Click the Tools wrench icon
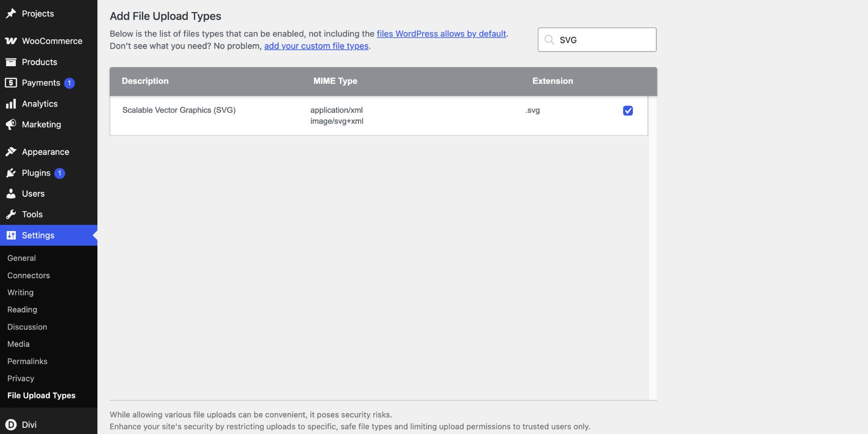The height and width of the screenshot is (434, 868). (x=11, y=214)
